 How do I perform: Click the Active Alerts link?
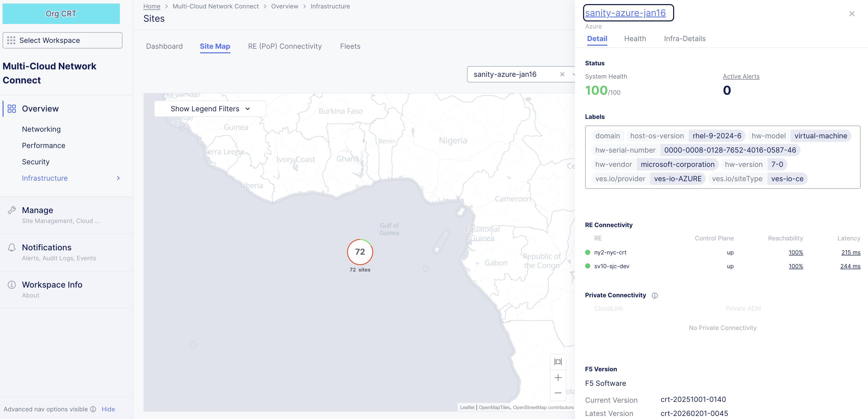[x=741, y=77]
